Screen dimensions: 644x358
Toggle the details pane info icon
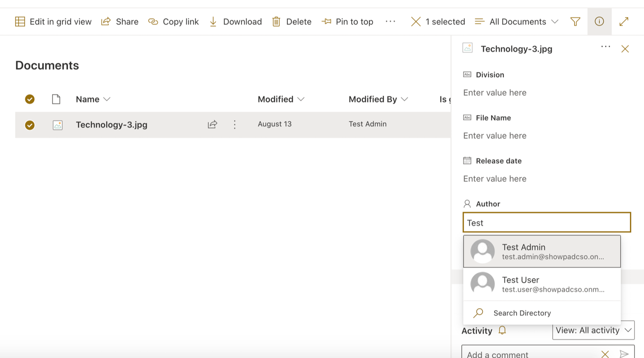[x=599, y=21]
